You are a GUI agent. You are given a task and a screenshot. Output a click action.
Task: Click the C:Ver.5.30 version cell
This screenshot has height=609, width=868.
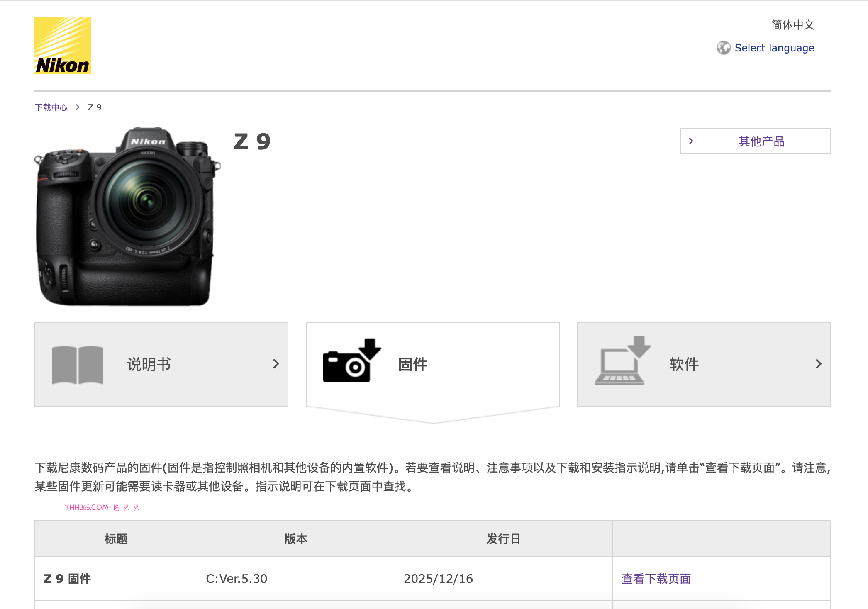tap(237, 578)
